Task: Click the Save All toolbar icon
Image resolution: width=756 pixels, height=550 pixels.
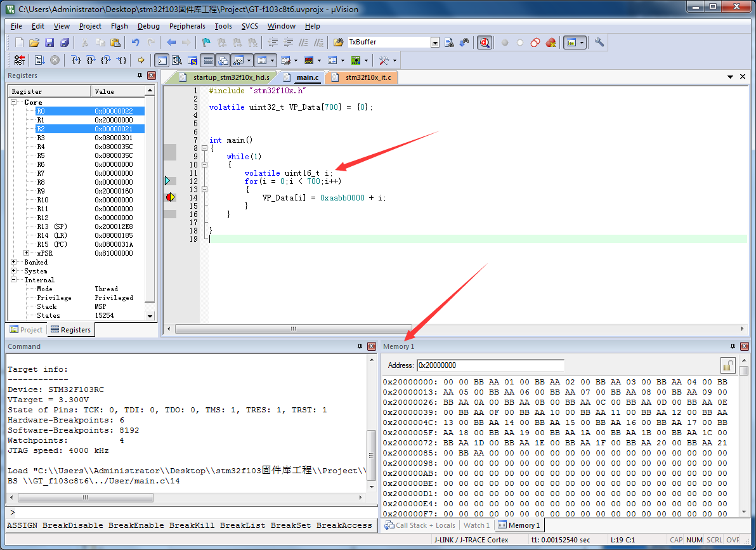Action: (65, 43)
